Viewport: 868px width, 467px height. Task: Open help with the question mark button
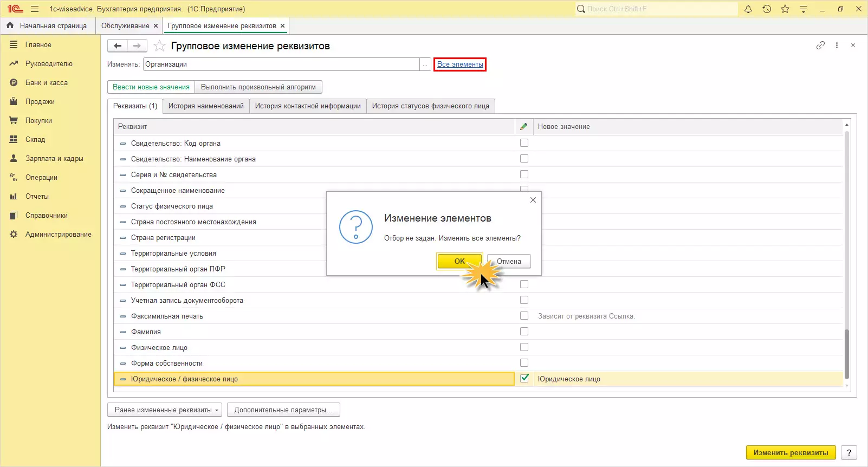849,452
